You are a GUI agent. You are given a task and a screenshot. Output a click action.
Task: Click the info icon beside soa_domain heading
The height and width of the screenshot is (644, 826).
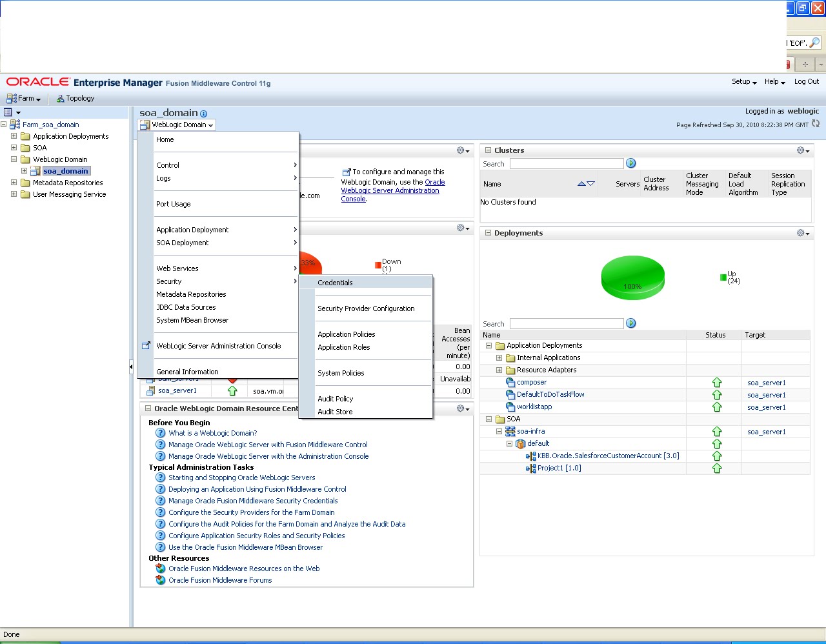203,113
